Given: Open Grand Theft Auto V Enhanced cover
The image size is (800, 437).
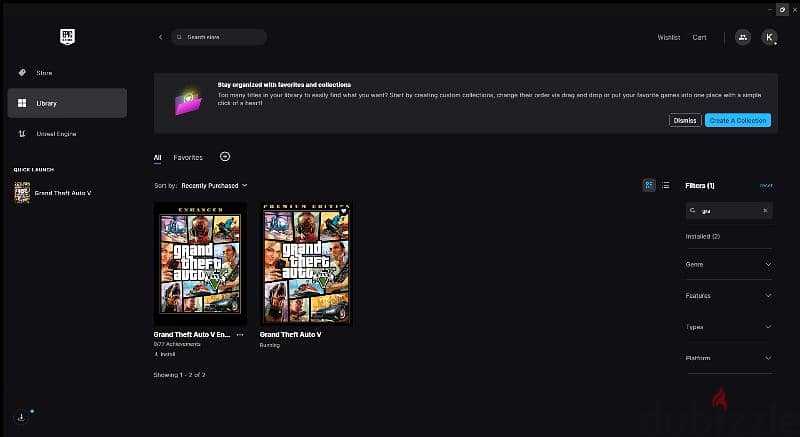Looking at the screenshot, I should click(x=200, y=264).
